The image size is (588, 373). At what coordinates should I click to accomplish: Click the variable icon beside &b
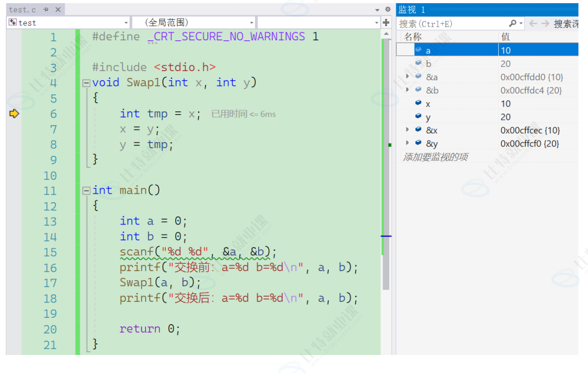tap(419, 89)
